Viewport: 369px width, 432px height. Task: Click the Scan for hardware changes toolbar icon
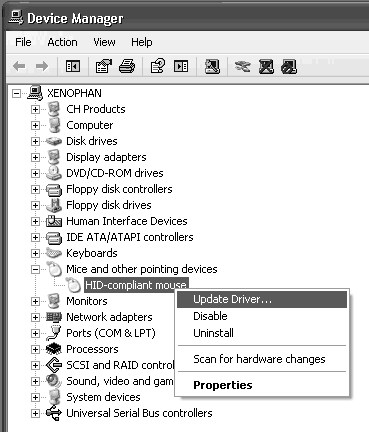(x=212, y=66)
